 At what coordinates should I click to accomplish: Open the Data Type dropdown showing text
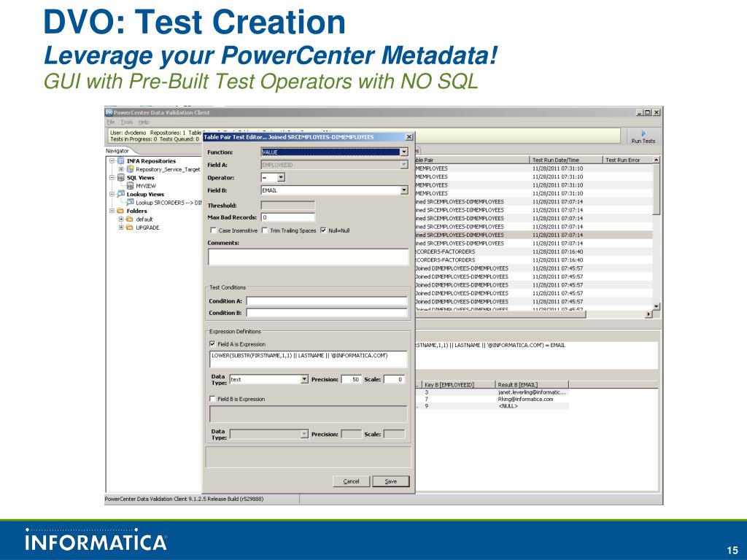pos(304,379)
